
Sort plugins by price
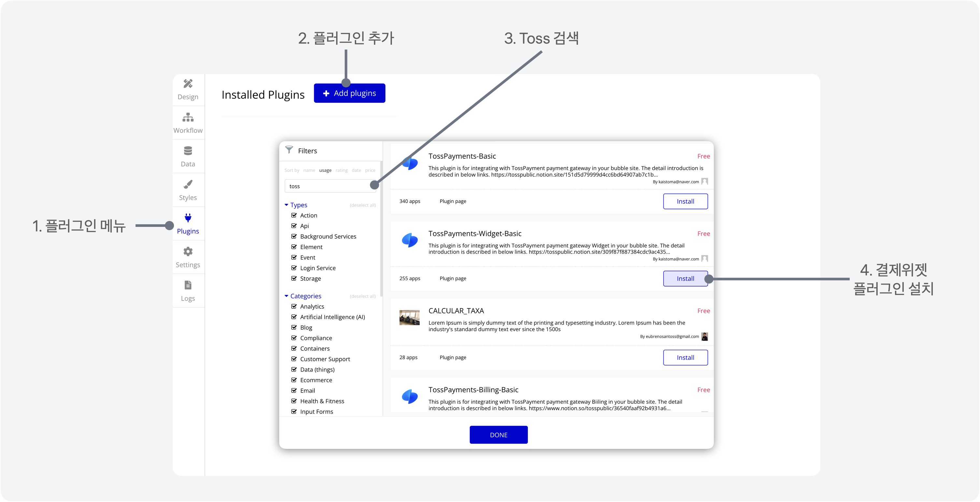(x=370, y=170)
